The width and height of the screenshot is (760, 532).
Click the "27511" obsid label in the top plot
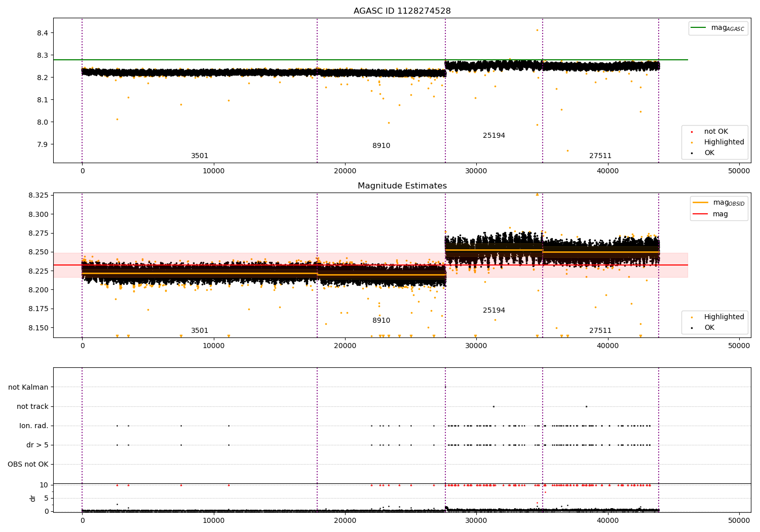click(600, 156)
